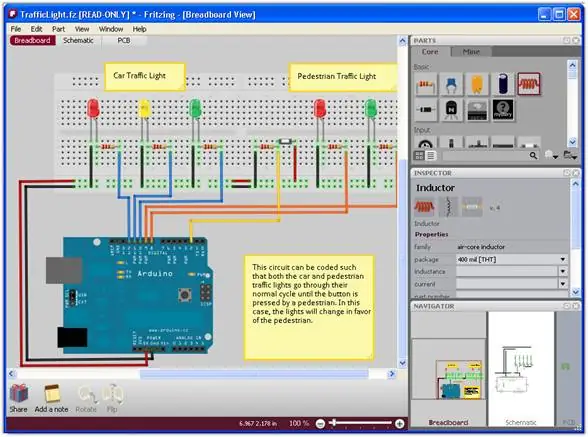Click the red car traffic light LED
This screenshot has width=588, height=437.
point(93,108)
